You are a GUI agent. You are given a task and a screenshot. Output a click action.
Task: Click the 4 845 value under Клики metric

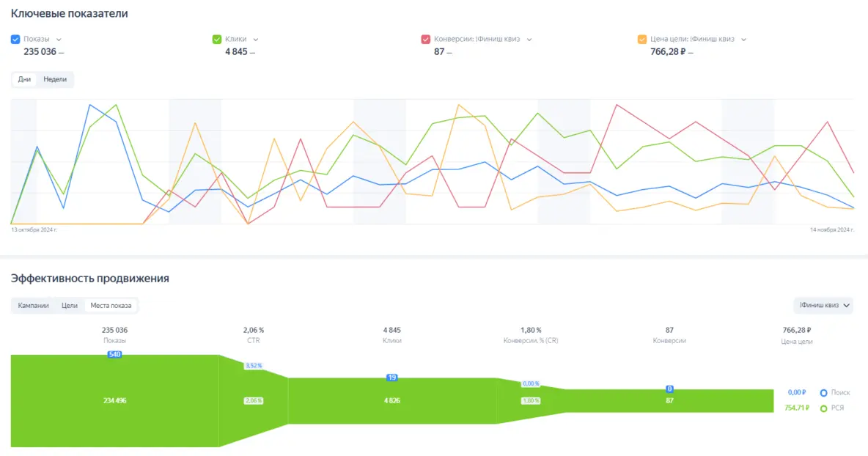tap(236, 52)
